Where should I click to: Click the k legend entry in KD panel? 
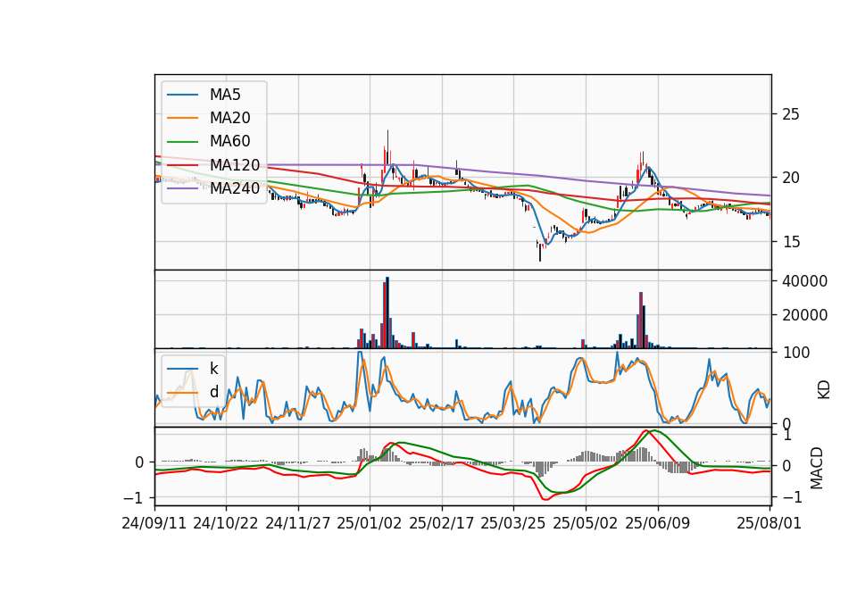coord(213,369)
